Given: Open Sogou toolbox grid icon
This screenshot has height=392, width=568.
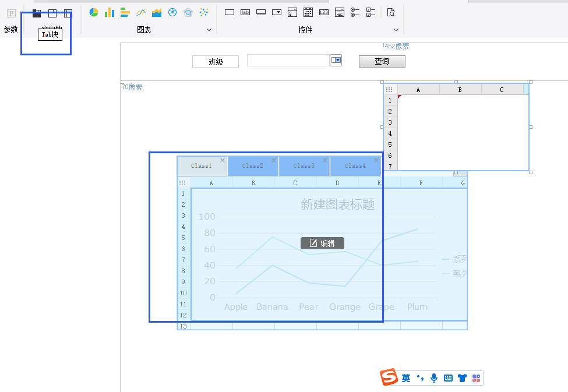Looking at the screenshot, I should point(476,378).
